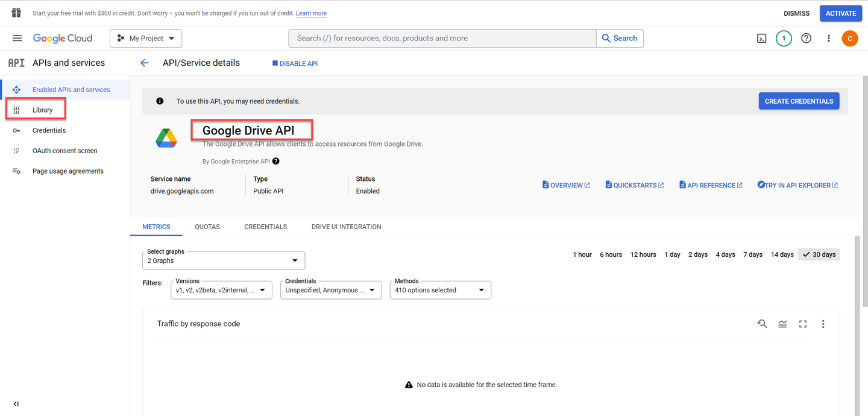
Task: Open Traffic chart more options menu
Action: click(823, 324)
